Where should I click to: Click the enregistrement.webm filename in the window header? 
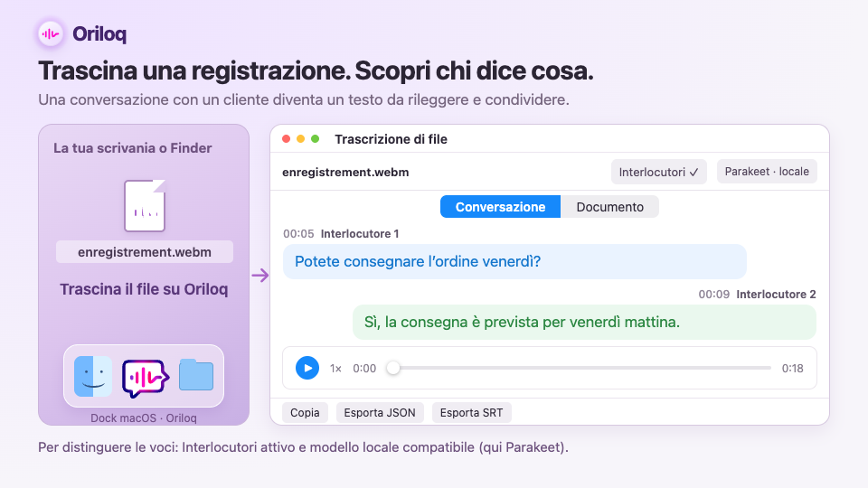(345, 172)
